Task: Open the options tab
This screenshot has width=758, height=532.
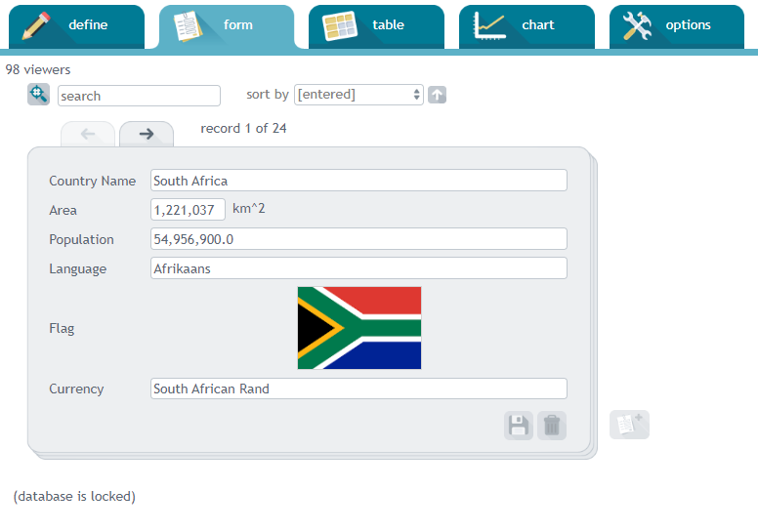Action: click(677, 26)
